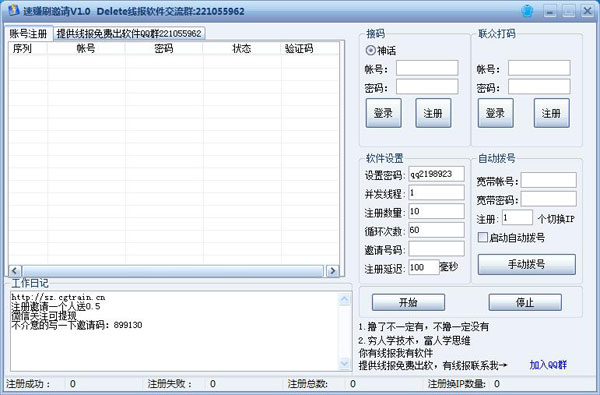
Task: Click the blue skin icon in title bar
Action: 527,11
